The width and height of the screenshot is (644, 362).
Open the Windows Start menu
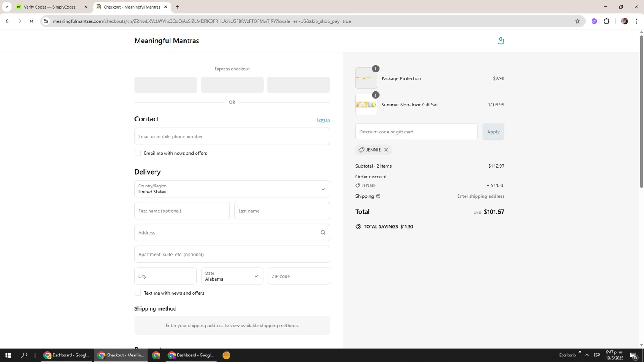(x=8, y=355)
